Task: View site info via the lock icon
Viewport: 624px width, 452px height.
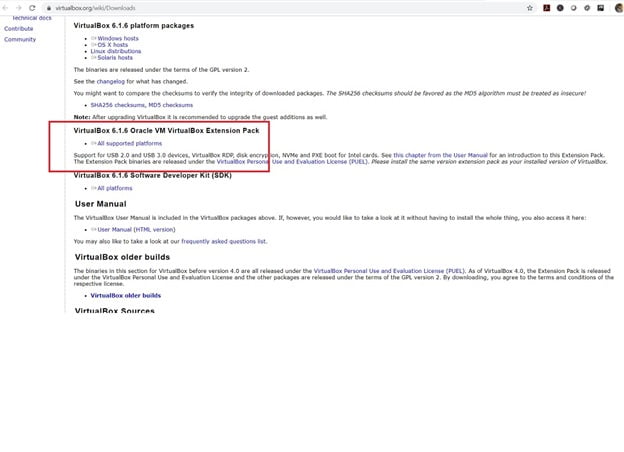Action: click(x=49, y=8)
